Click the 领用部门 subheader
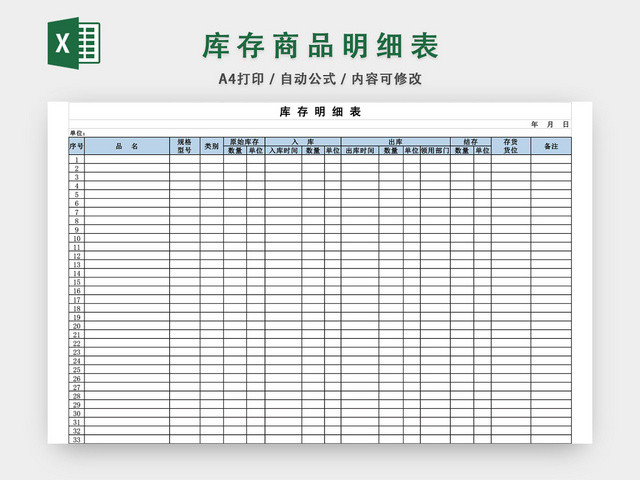 point(436,150)
